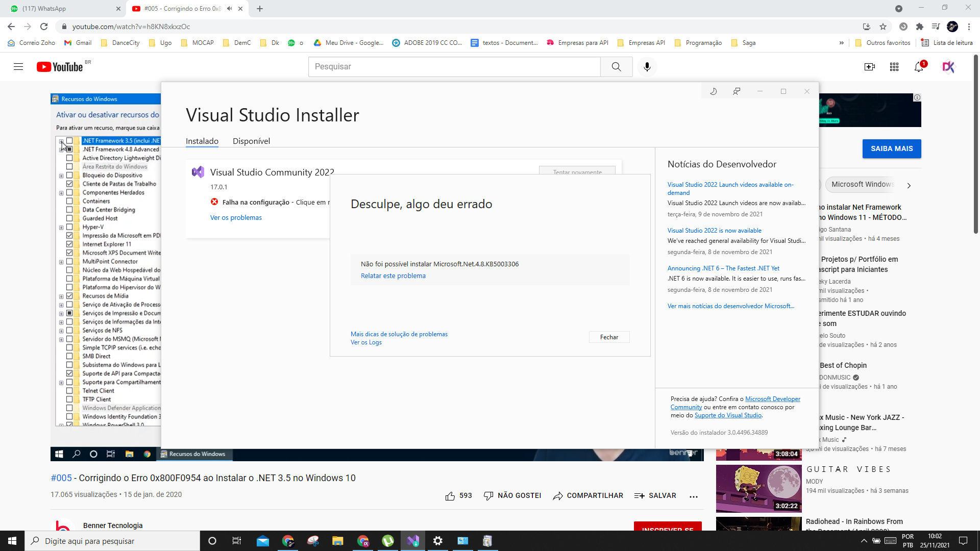Image resolution: width=980 pixels, height=551 pixels.
Task: Open Task View on the taskbar
Action: tap(237, 541)
